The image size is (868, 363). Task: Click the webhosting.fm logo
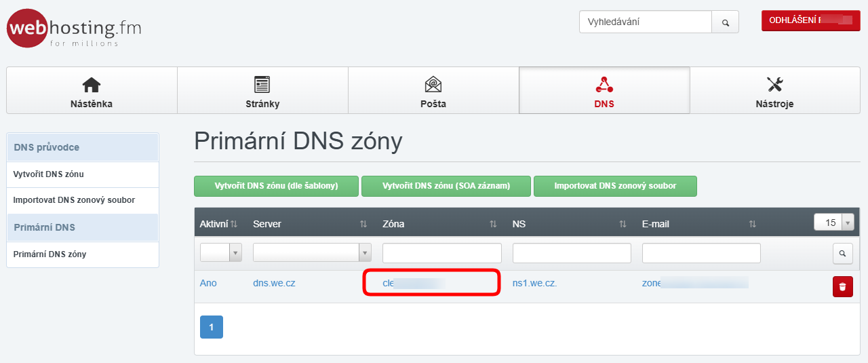point(73,28)
